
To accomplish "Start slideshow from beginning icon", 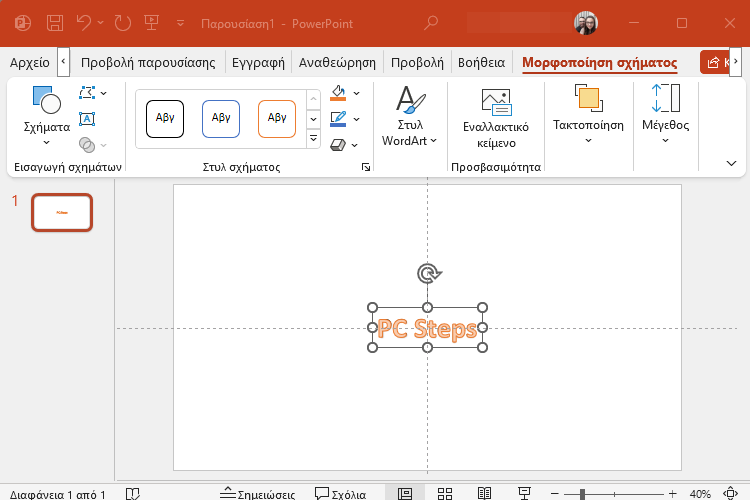I will tap(152, 22).
